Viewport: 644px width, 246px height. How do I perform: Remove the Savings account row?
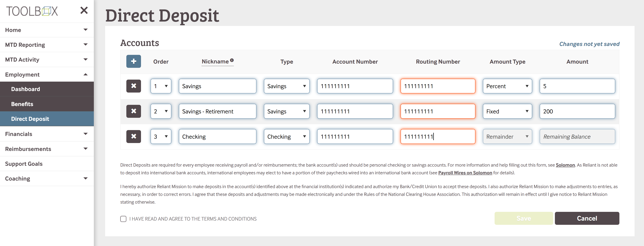coord(134,86)
